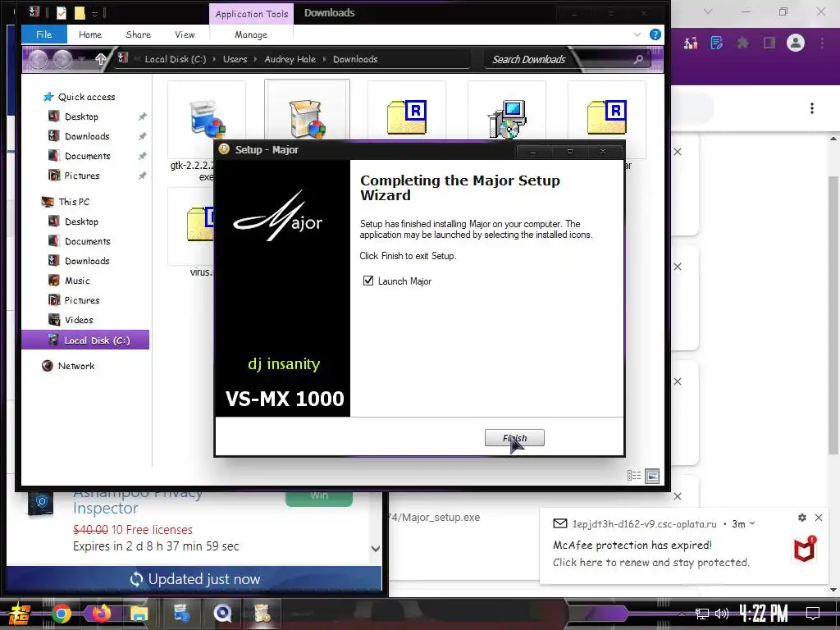The height and width of the screenshot is (630, 840).
Task: Open Documents under Quick access
Action: (87, 156)
